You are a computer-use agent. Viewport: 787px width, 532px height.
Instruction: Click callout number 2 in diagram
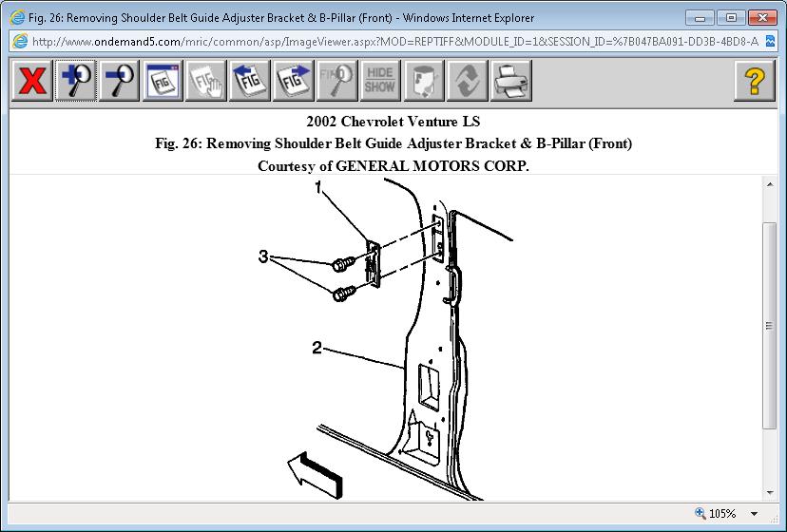tap(317, 348)
